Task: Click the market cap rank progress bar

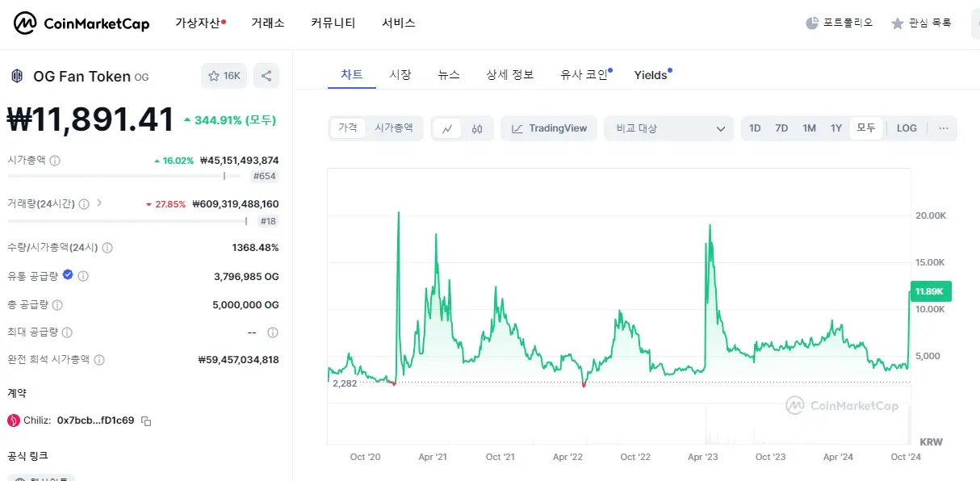Action: point(124,176)
